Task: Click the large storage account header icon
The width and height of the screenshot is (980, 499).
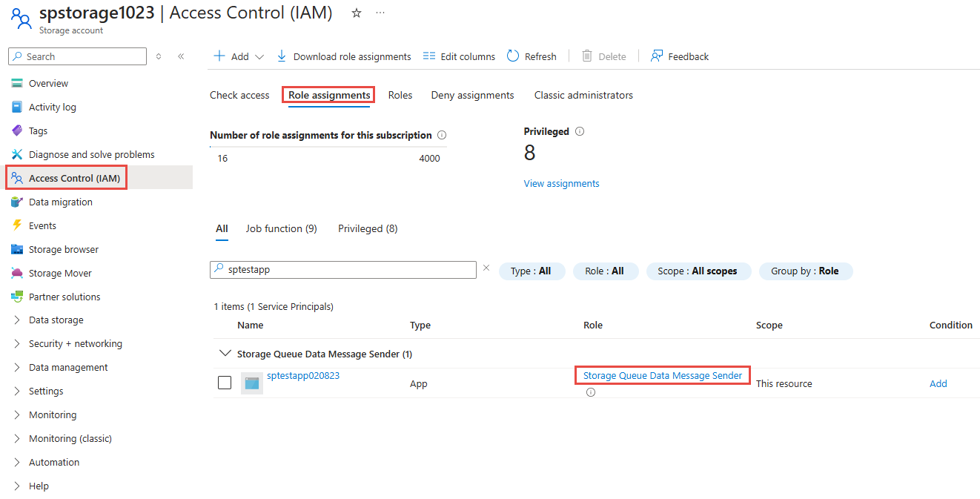Action: [21, 19]
